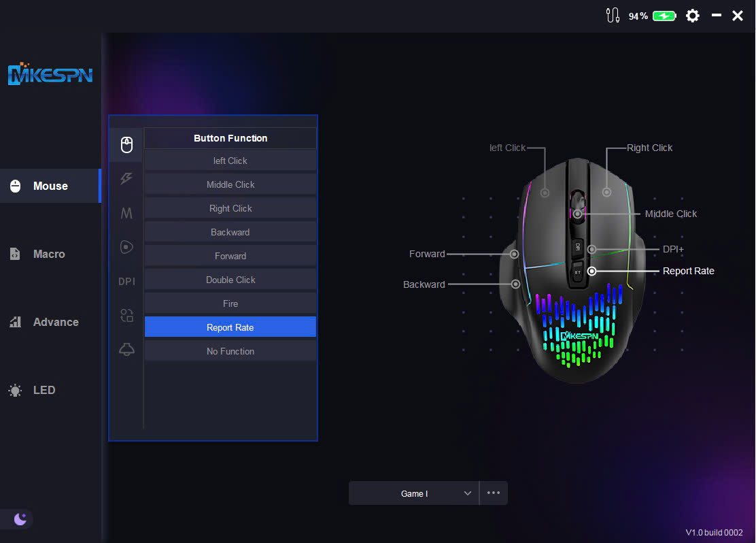756x543 pixels.
Task: Choose Forward in the function list
Action: coord(230,256)
